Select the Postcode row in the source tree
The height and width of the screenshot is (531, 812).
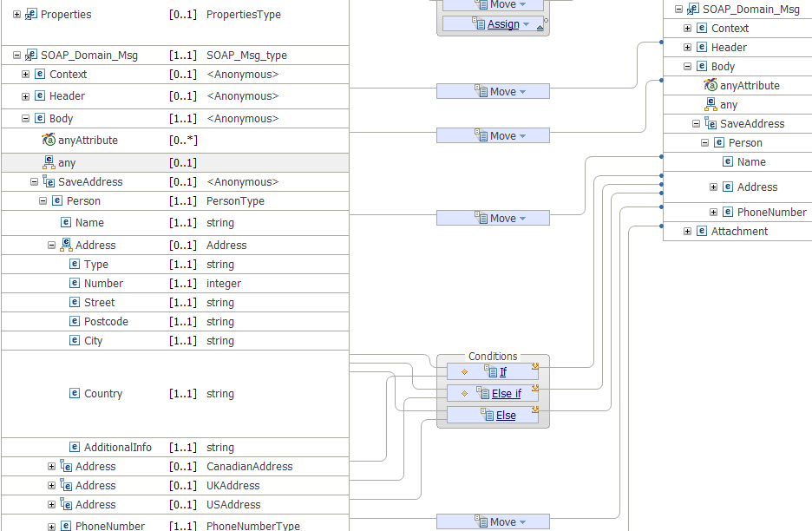pos(106,322)
